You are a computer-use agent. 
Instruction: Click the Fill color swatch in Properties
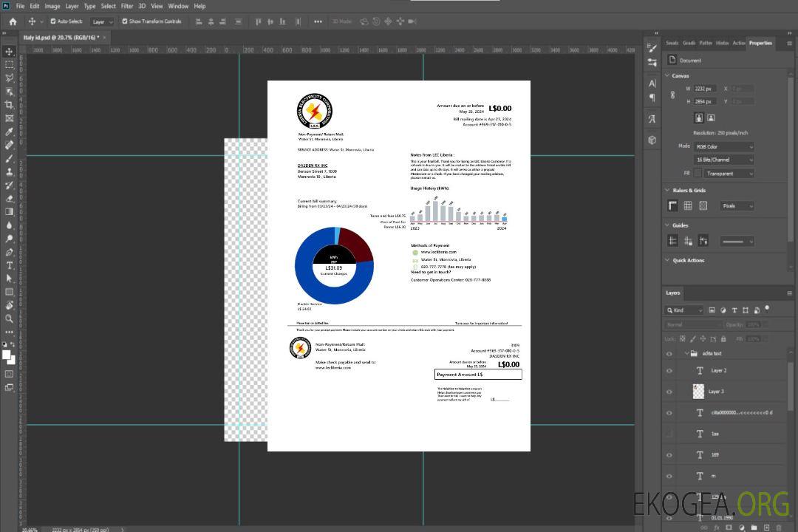pos(698,174)
